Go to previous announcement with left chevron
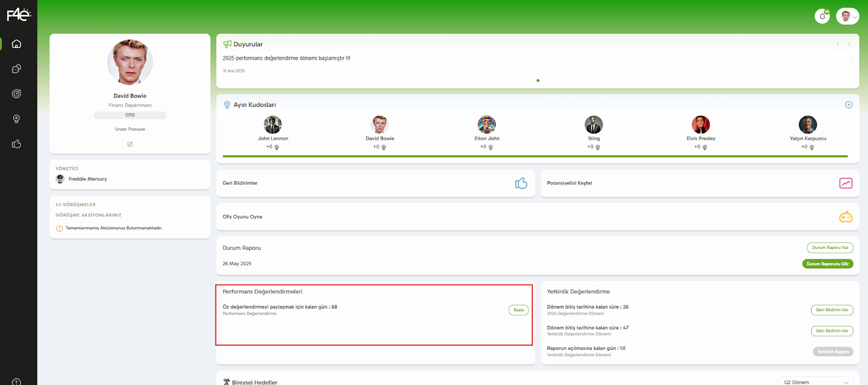 (838, 44)
